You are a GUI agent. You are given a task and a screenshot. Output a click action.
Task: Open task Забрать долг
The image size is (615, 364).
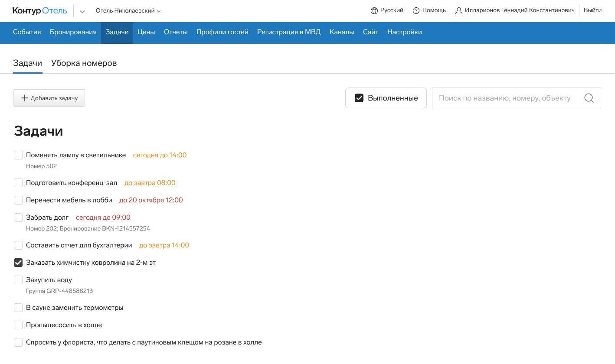tap(47, 218)
